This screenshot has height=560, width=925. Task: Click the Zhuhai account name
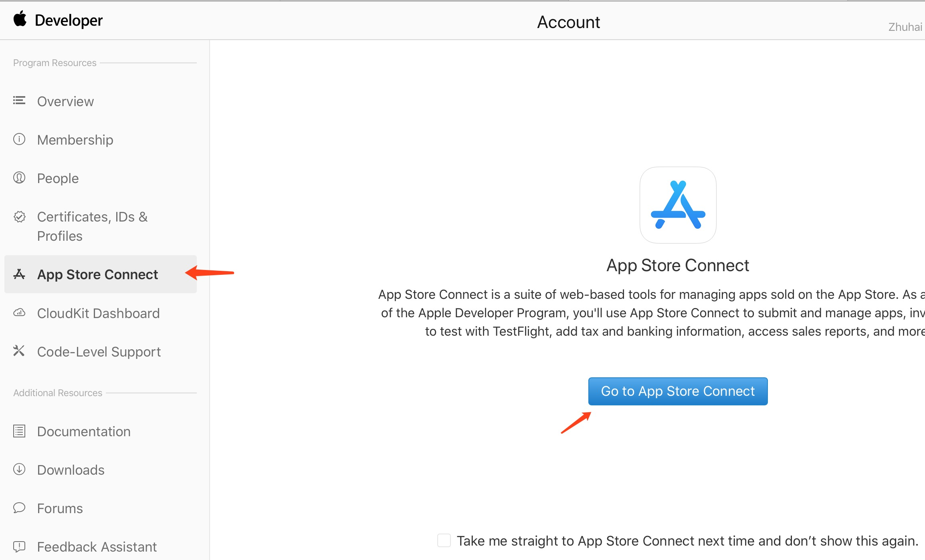click(x=905, y=27)
